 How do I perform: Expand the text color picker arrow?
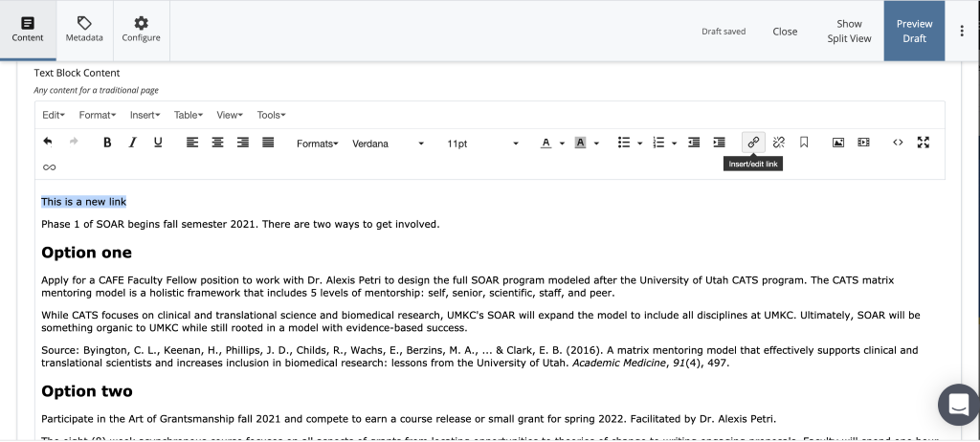click(x=562, y=144)
